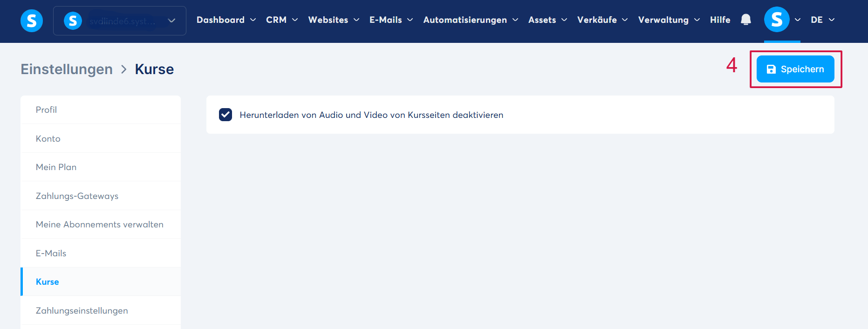This screenshot has width=868, height=329.
Task: Go back to Einstellungen breadcrumb
Action: point(67,69)
